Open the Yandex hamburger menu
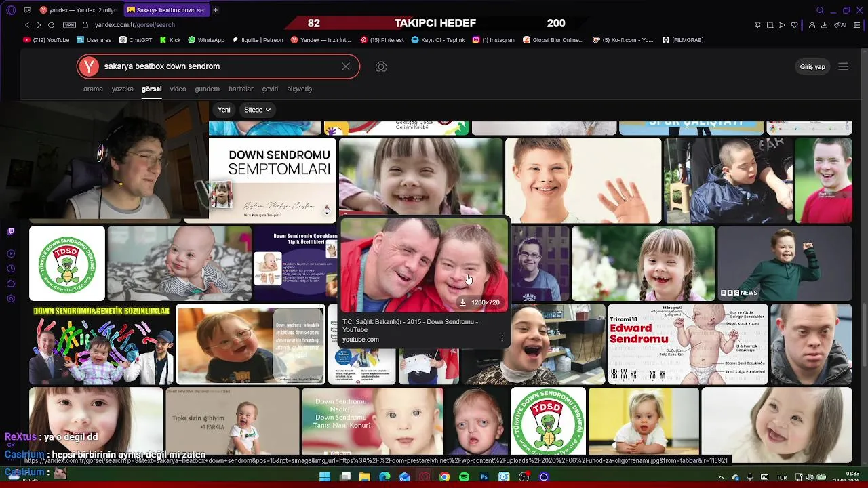 (843, 66)
